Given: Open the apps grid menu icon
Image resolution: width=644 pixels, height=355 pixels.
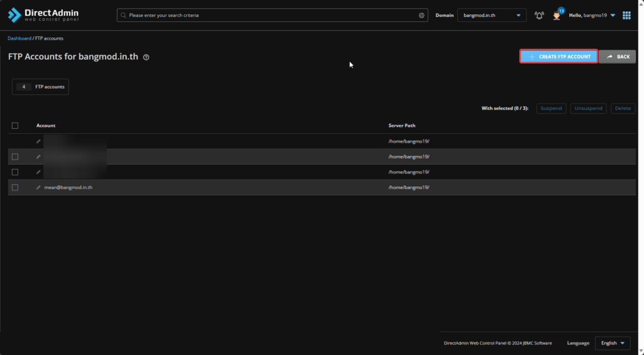Looking at the screenshot, I should tap(626, 15).
